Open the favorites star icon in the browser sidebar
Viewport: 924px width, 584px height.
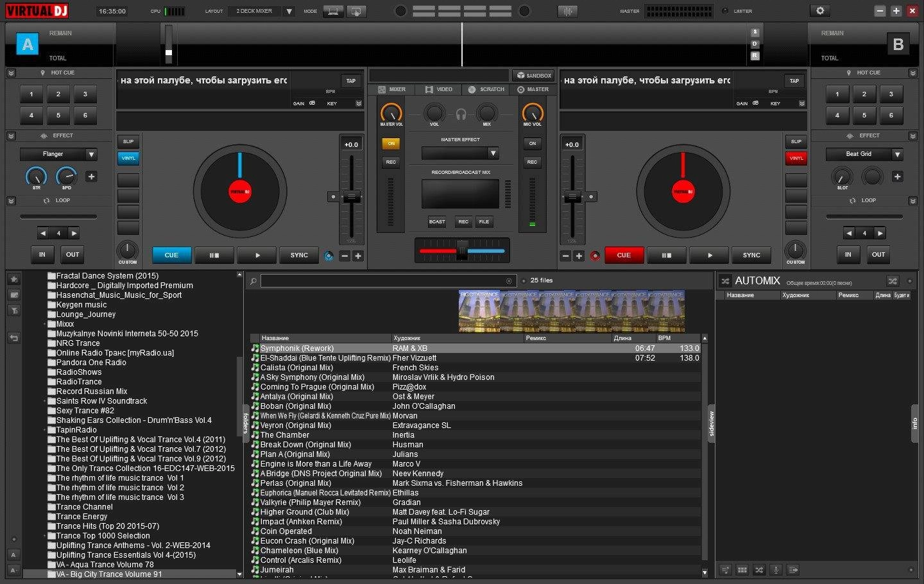(x=13, y=279)
